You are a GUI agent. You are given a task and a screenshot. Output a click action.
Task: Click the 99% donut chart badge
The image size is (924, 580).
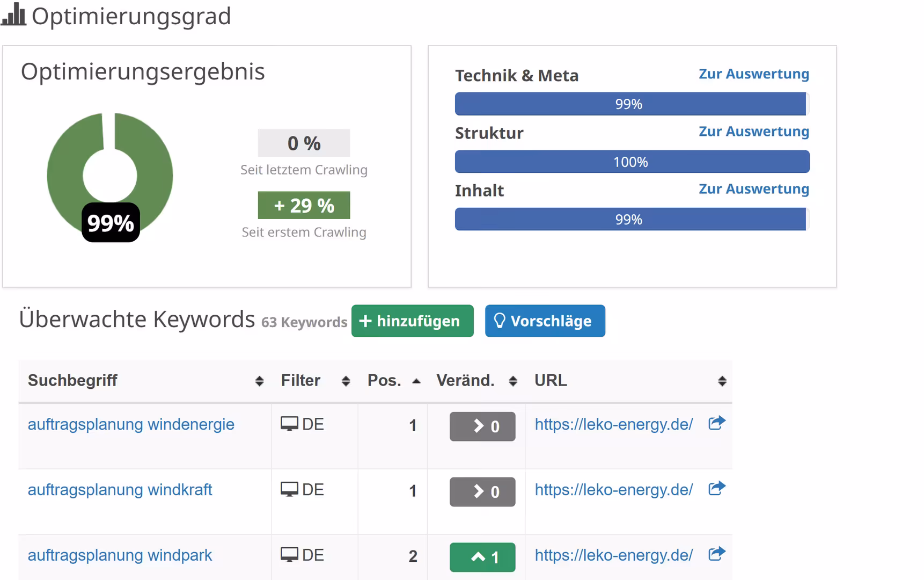coord(111,221)
